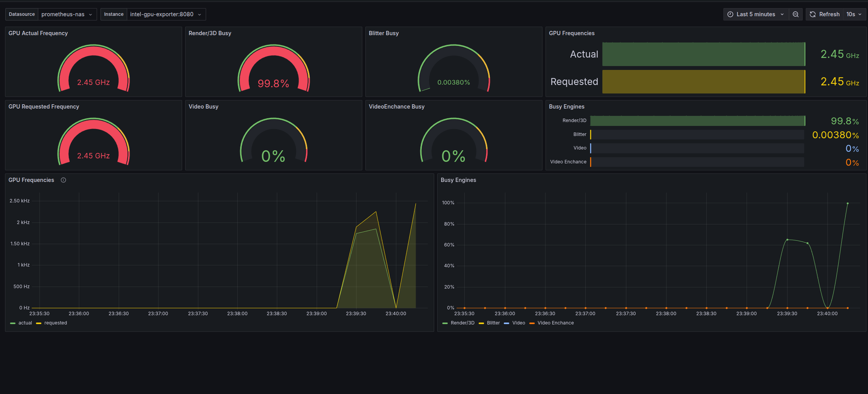
Task: Toggle the 'requested' series in legend
Action: (51, 323)
